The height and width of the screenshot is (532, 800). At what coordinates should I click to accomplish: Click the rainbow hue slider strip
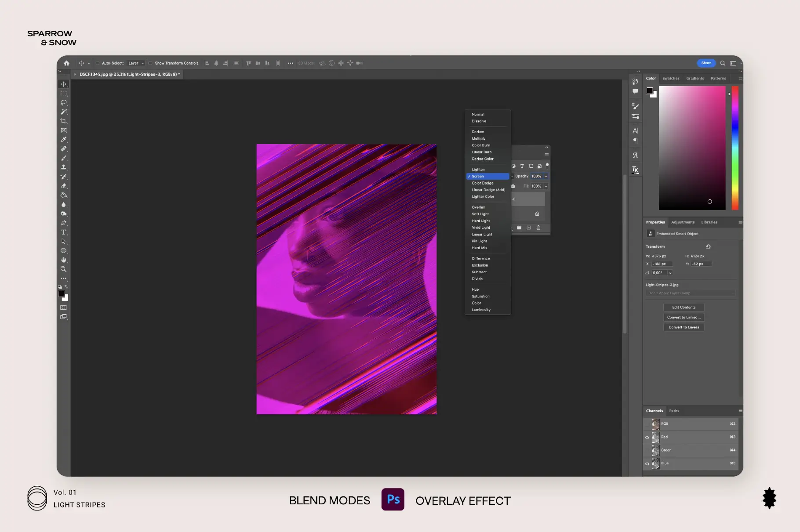[x=735, y=148]
